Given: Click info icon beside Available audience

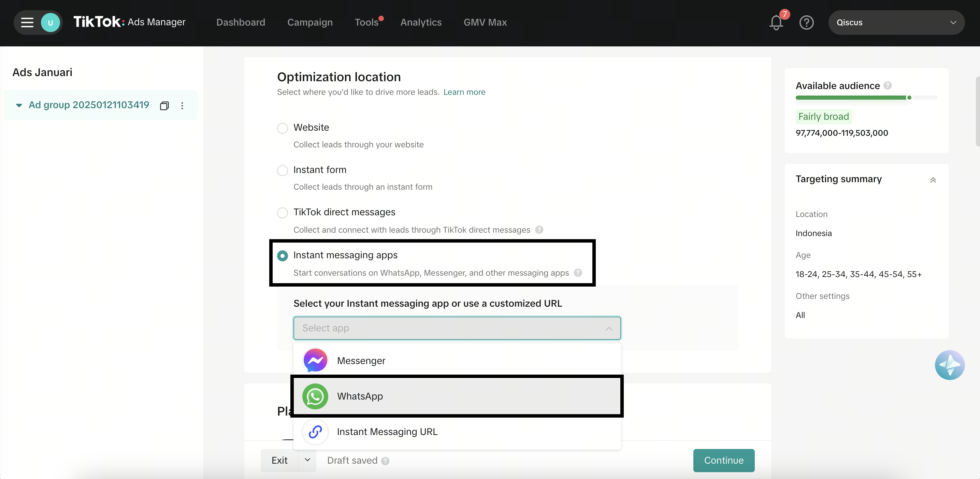Looking at the screenshot, I should (x=888, y=86).
